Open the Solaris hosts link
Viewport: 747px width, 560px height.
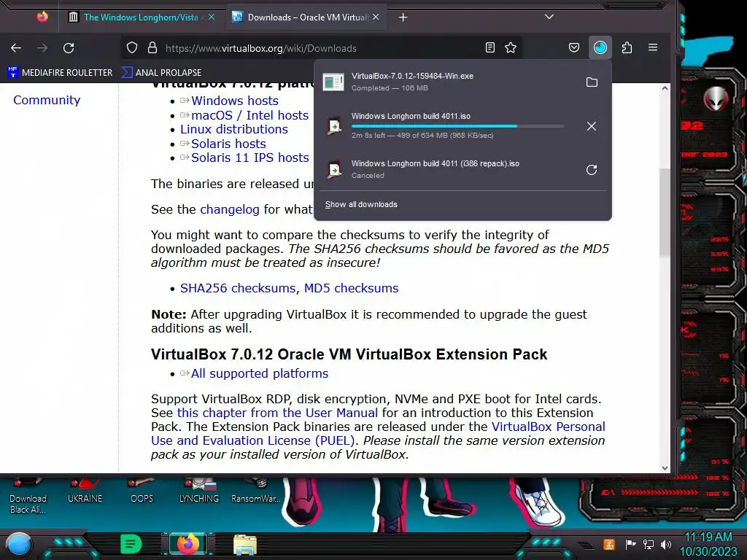point(228,144)
